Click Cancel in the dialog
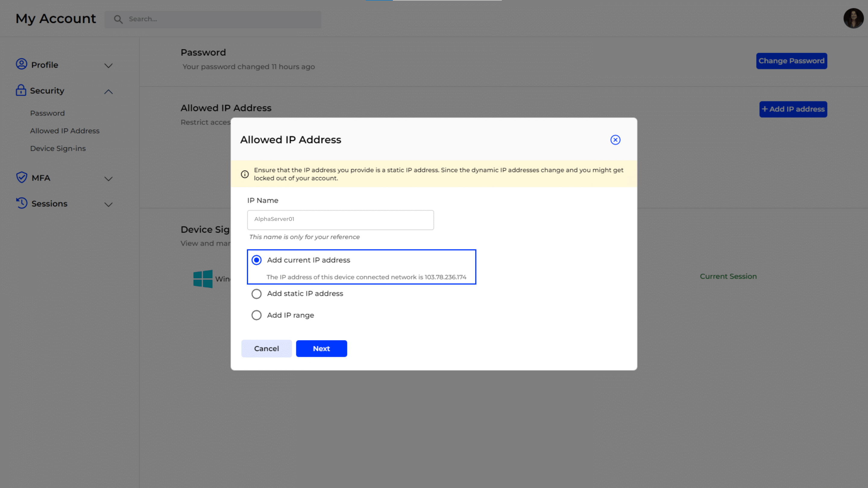868x488 pixels. pos(266,349)
